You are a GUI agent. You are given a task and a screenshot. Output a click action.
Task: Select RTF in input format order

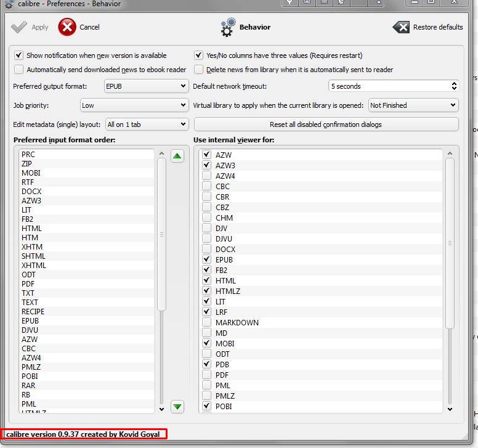(87, 182)
